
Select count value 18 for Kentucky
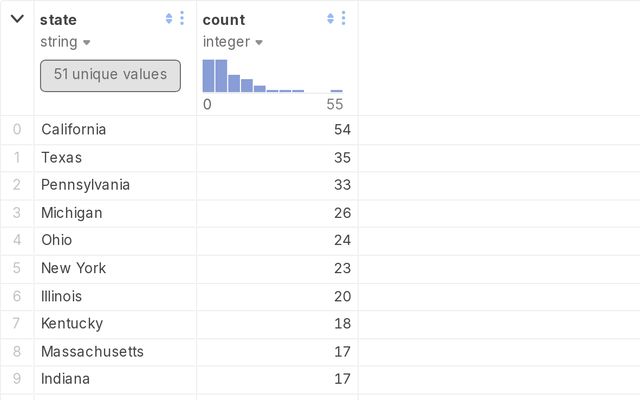pos(343,324)
